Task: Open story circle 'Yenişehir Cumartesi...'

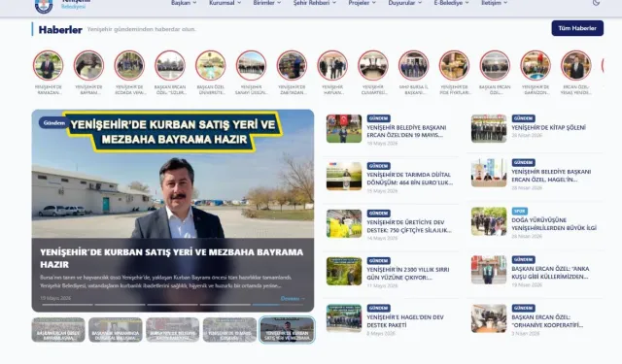Action: [x=373, y=65]
